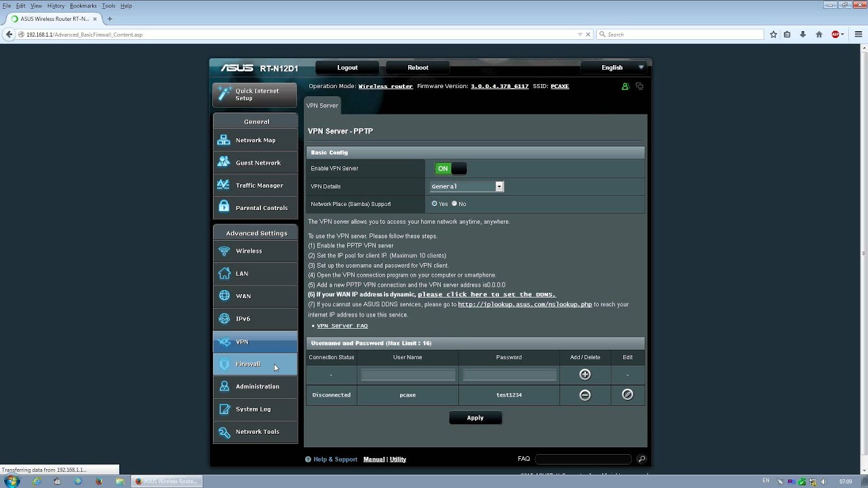
Task: Open Network Tools
Action: (x=255, y=432)
